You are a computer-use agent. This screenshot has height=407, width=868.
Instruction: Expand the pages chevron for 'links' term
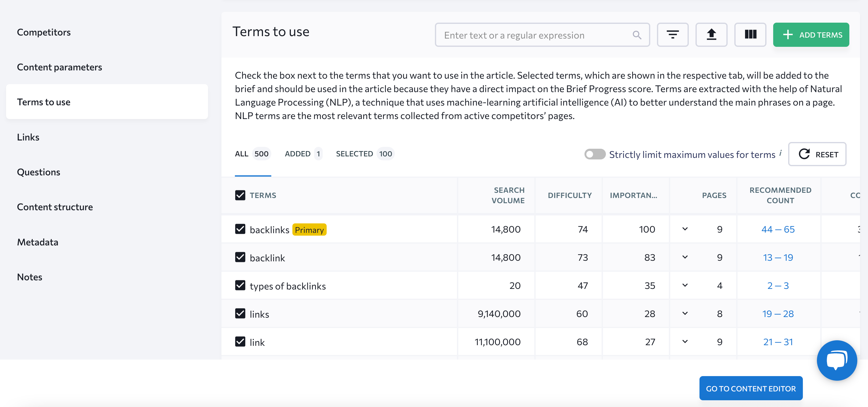point(685,313)
